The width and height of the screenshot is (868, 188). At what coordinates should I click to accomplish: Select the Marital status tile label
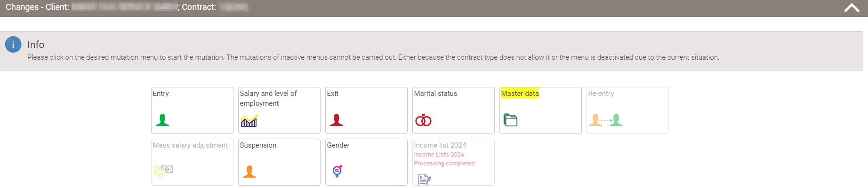435,94
